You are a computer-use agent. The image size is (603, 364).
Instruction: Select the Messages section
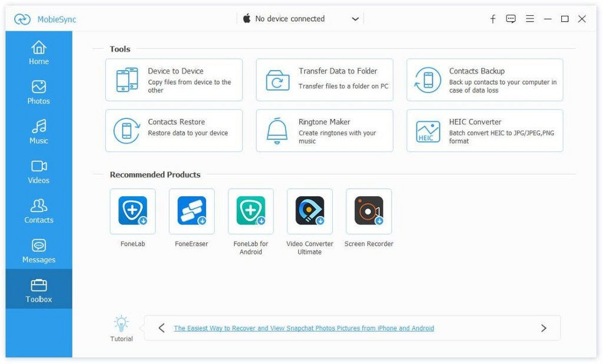click(x=39, y=251)
